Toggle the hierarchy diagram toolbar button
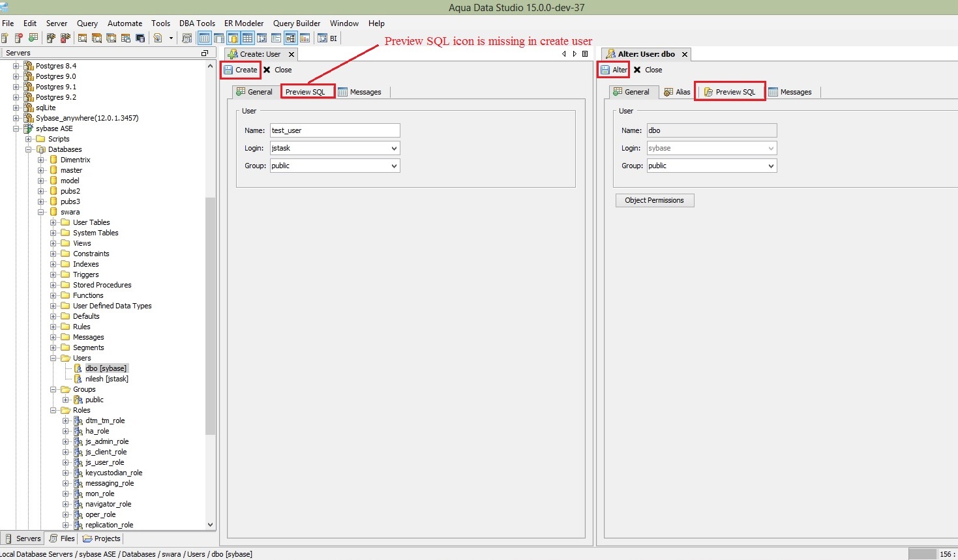Viewport: 958px width, 560px height. pyautogui.click(x=290, y=38)
